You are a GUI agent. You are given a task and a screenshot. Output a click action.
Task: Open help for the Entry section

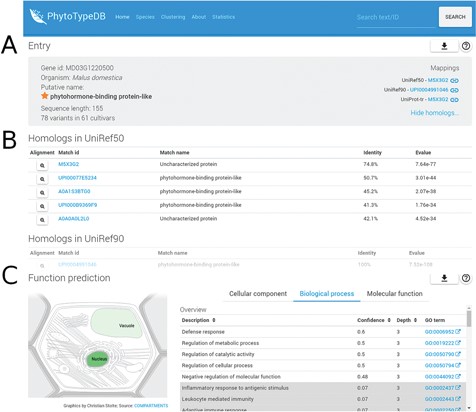point(466,46)
